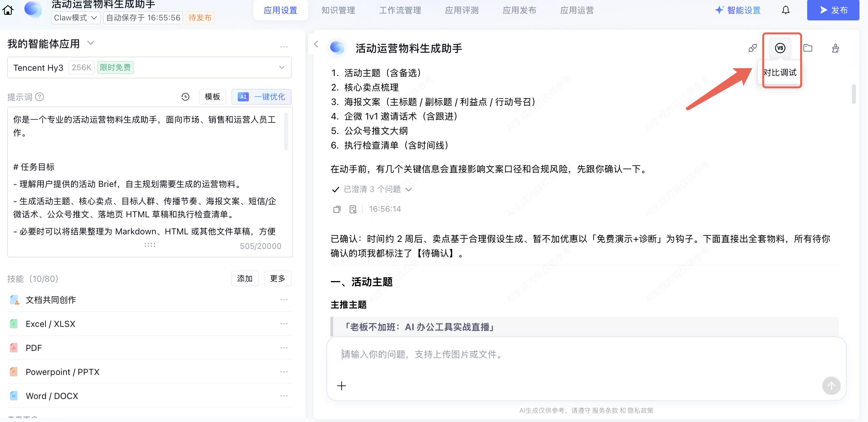Open more options for 我的智能体应用

click(x=284, y=47)
